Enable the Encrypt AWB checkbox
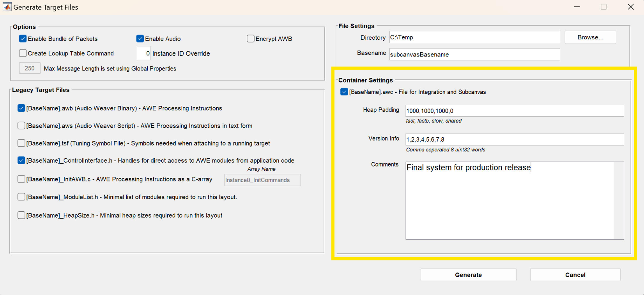 pos(251,39)
